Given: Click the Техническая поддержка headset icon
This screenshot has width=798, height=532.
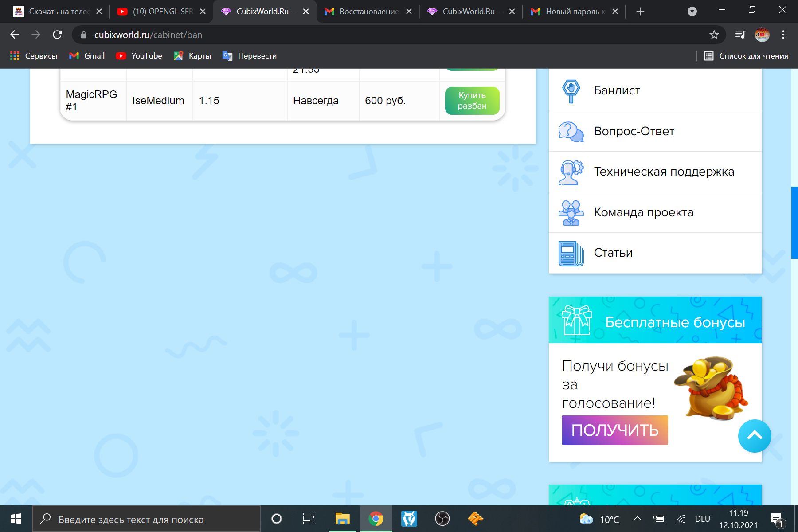Looking at the screenshot, I should 571,172.
